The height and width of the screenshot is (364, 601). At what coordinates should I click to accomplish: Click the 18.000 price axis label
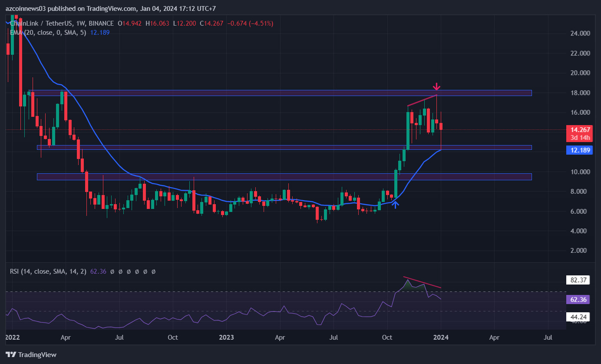(581, 93)
